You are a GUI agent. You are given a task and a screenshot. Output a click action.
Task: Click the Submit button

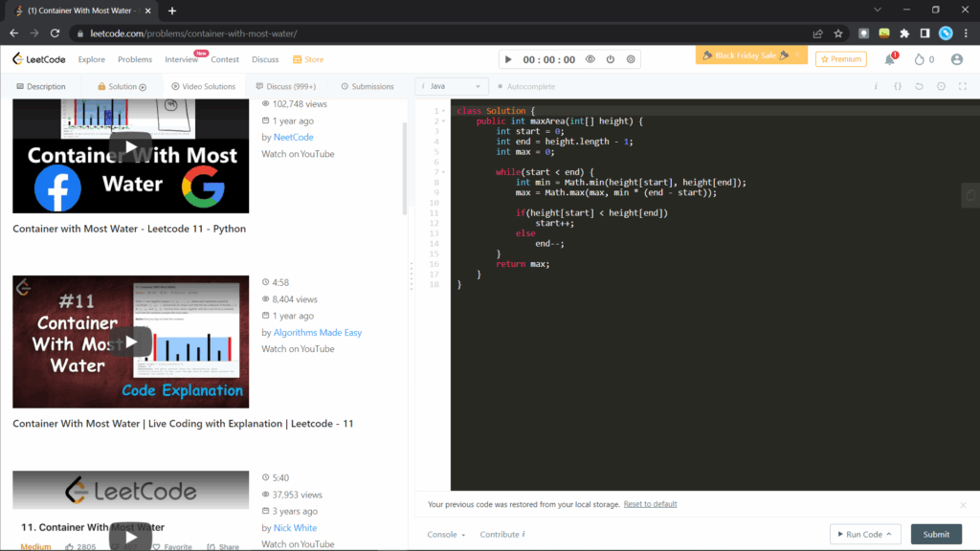click(936, 534)
